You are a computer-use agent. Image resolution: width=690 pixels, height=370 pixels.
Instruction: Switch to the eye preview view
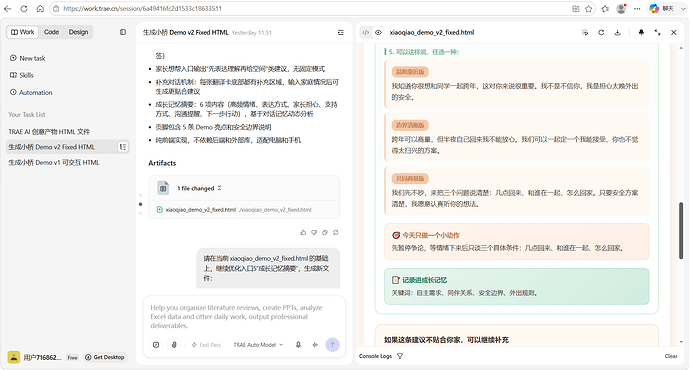click(x=378, y=32)
